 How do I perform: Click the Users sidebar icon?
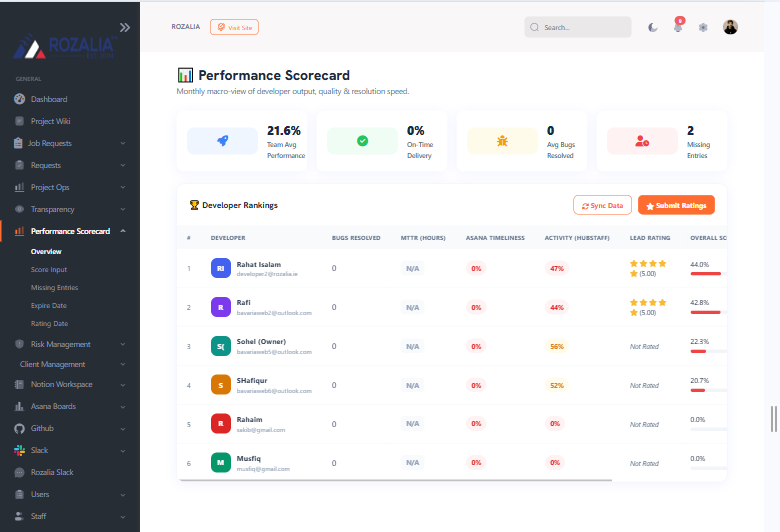click(x=19, y=494)
